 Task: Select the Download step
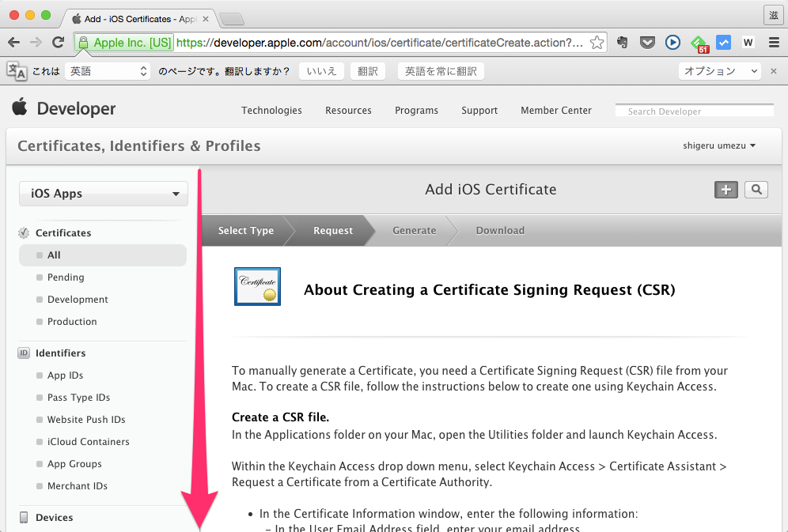click(x=500, y=230)
